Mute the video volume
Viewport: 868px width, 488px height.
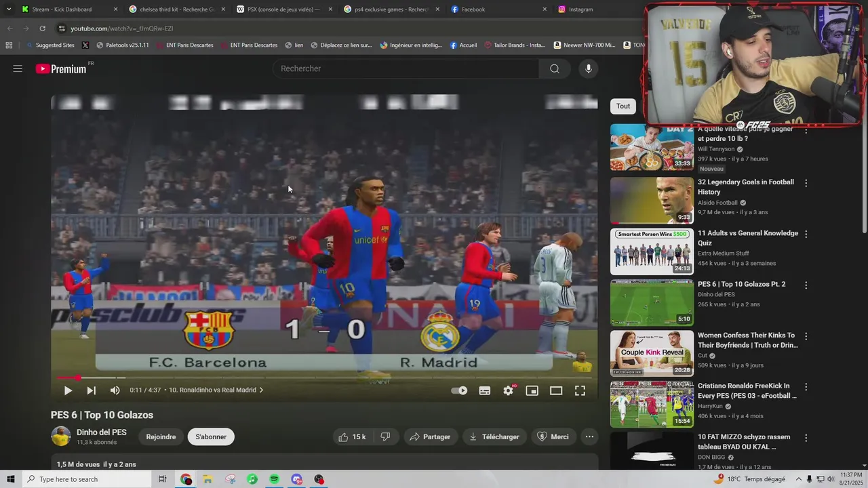(115, 390)
